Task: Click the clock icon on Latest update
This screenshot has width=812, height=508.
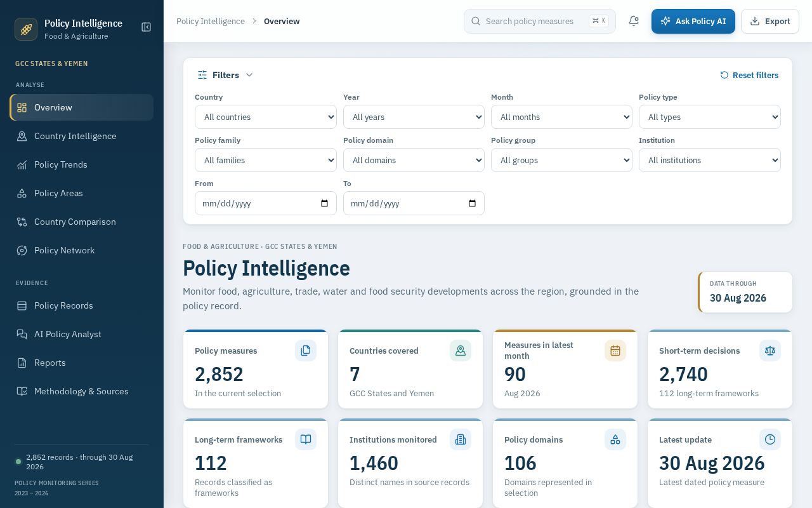Action: tap(770, 439)
